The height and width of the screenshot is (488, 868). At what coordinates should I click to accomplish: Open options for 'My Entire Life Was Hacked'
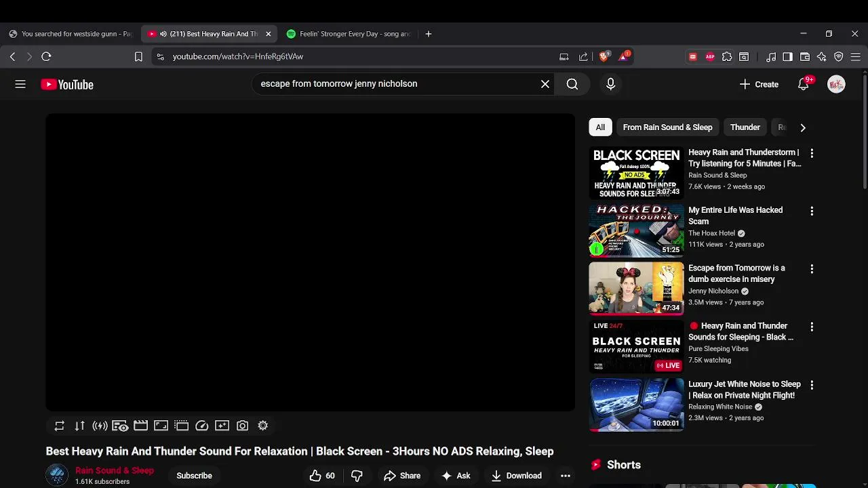[812, 211]
